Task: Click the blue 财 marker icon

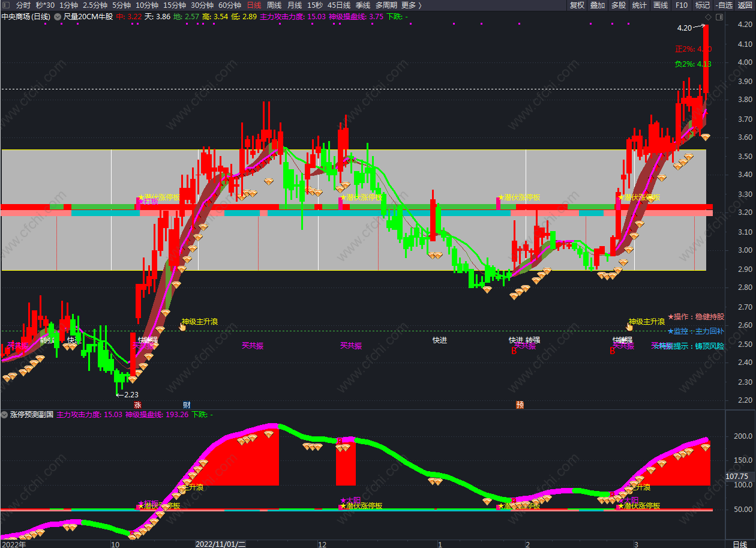Action: (x=187, y=405)
